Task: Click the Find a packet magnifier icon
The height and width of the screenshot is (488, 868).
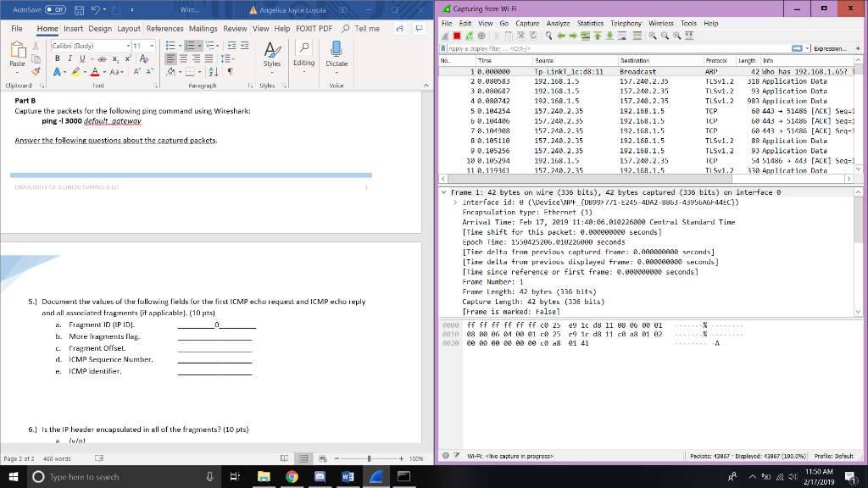Action: click(548, 36)
